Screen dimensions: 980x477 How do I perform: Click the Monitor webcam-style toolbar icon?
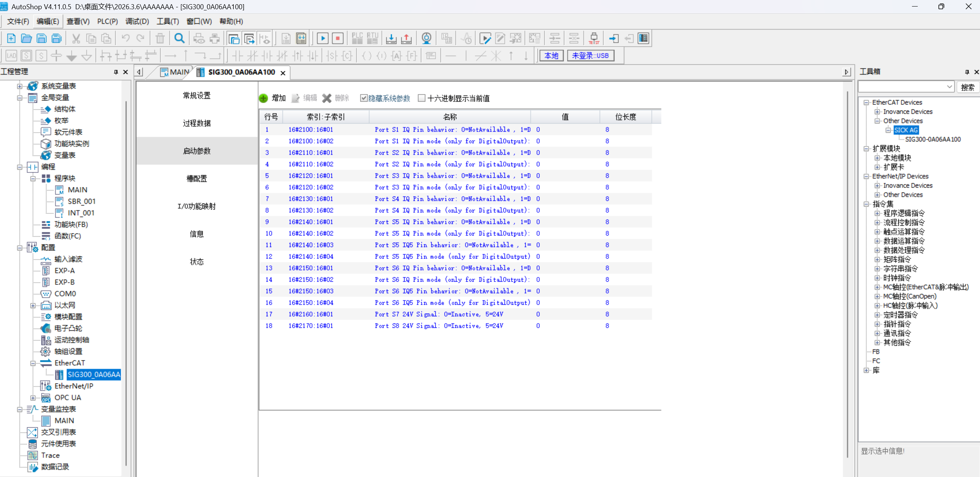click(426, 38)
